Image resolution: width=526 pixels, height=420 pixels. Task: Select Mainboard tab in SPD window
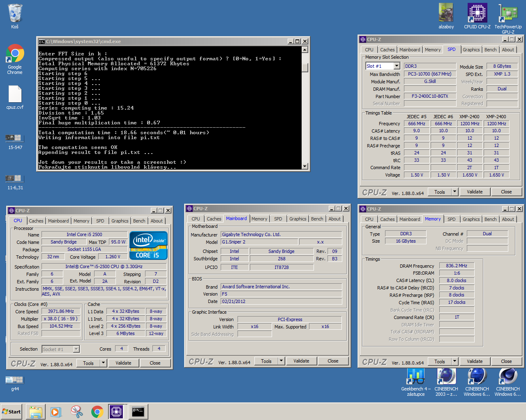click(410, 50)
